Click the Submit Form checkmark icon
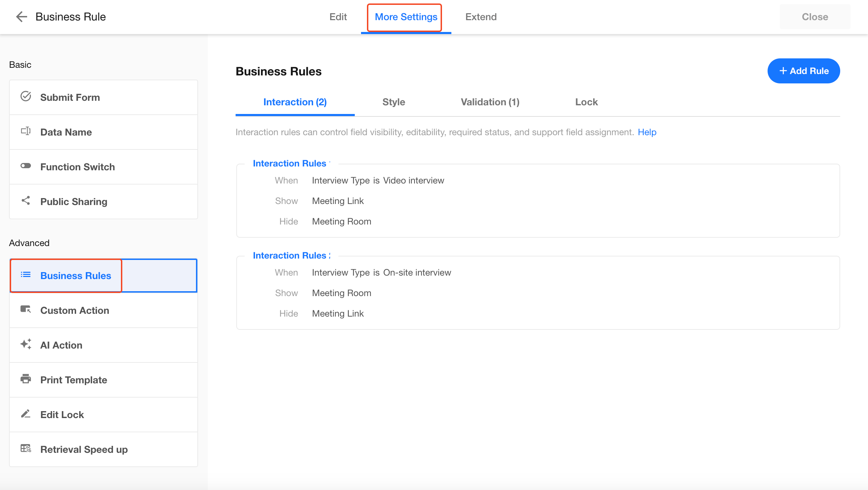Screen dimensions: 868x490 tap(26, 97)
